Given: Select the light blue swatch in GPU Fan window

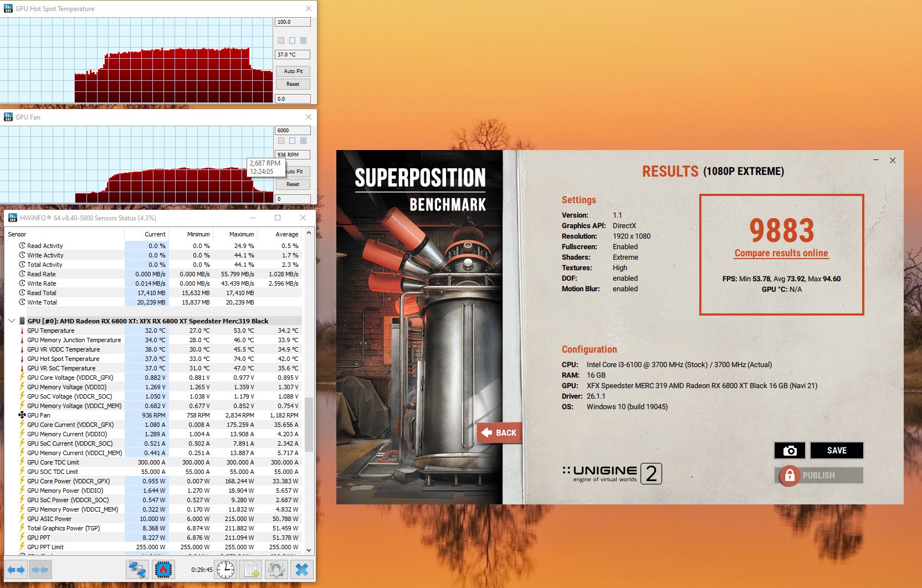Looking at the screenshot, I should (x=292, y=141).
